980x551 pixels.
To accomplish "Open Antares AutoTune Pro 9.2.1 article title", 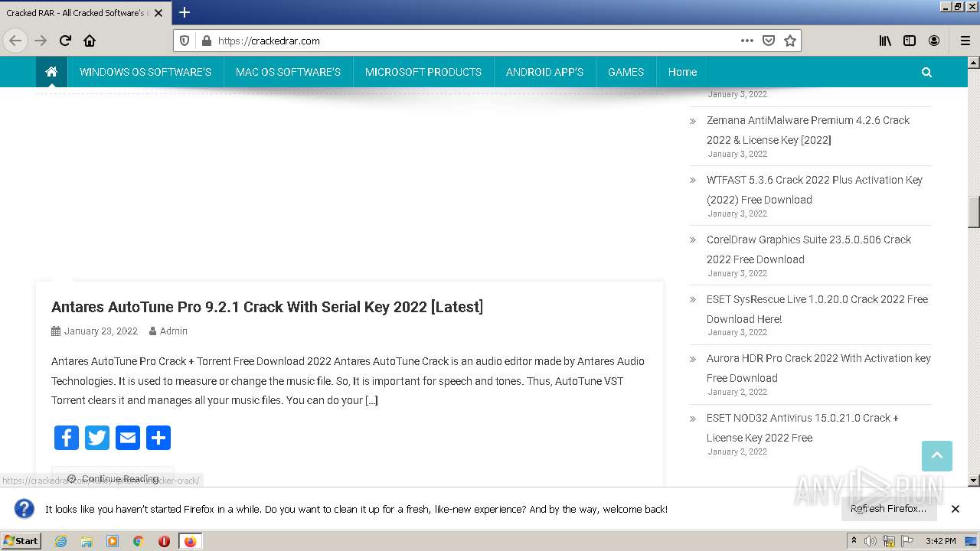I will pos(267,307).
